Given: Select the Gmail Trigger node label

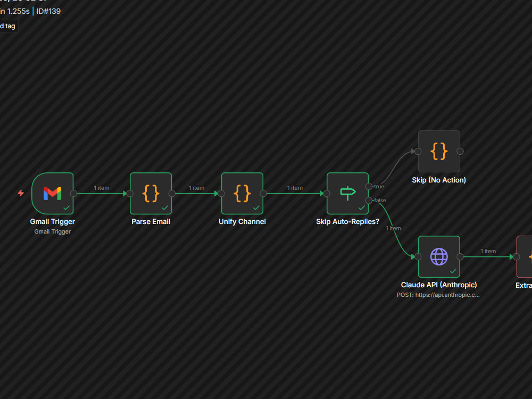Looking at the screenshot, I should [53, 221].
